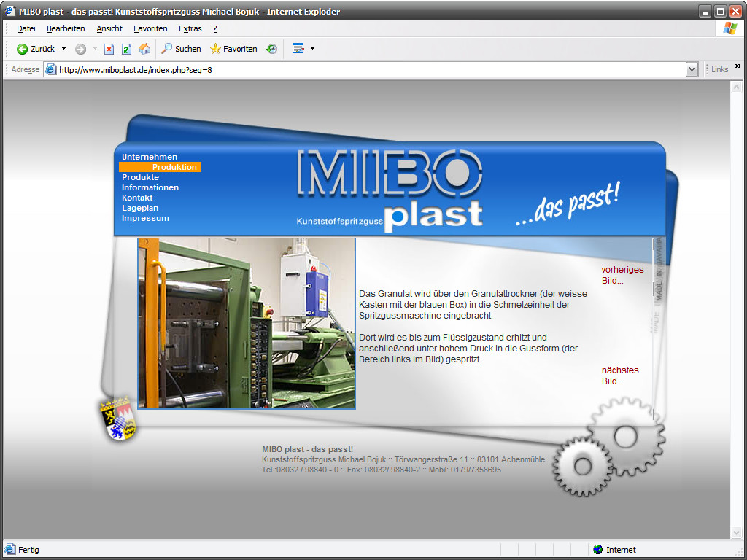747x560 pixels.
Task: Close the browser window
Action: coord(736,12)
